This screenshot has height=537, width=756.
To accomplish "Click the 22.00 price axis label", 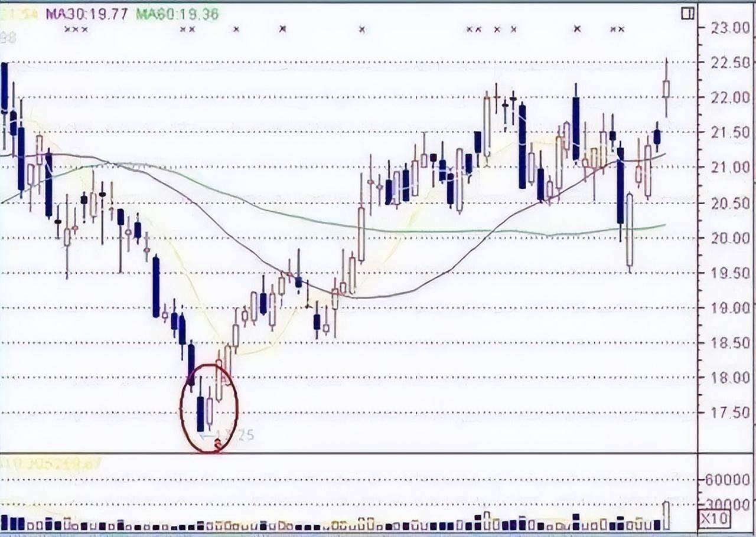I will (731, 97).
